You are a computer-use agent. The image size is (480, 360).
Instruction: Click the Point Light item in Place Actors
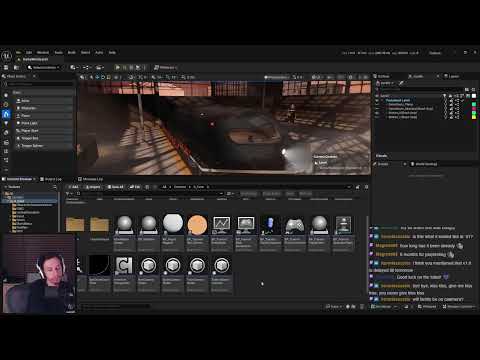tap(43, 123)
